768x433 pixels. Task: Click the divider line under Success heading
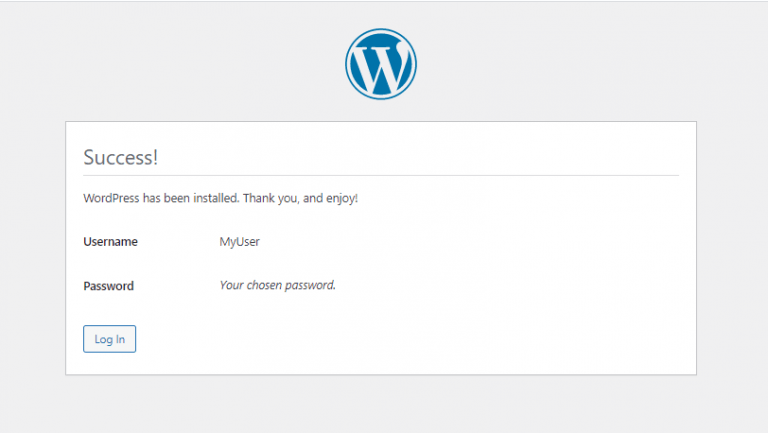(x=381, y=175)
